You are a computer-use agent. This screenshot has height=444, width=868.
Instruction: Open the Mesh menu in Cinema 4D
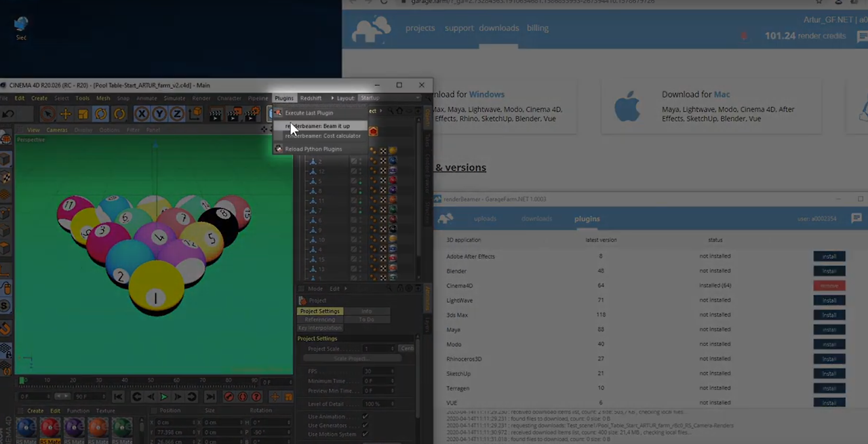pos(103,98)
